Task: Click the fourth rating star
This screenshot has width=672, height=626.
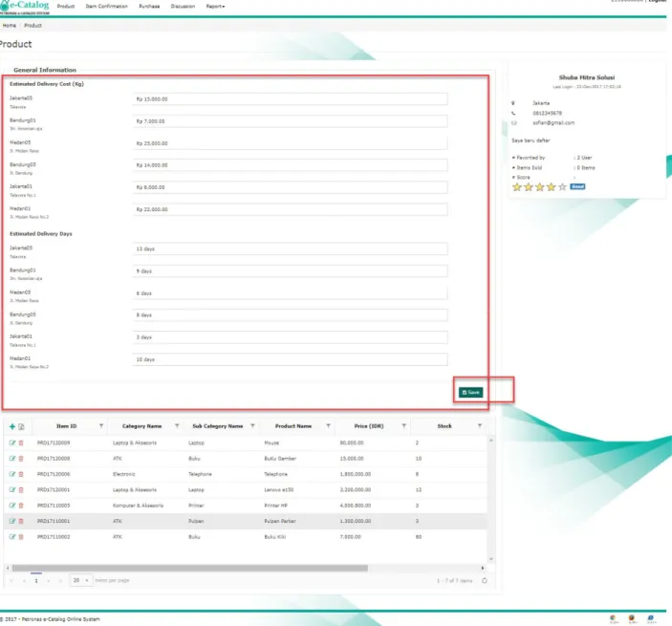Action: pos(552,186)
